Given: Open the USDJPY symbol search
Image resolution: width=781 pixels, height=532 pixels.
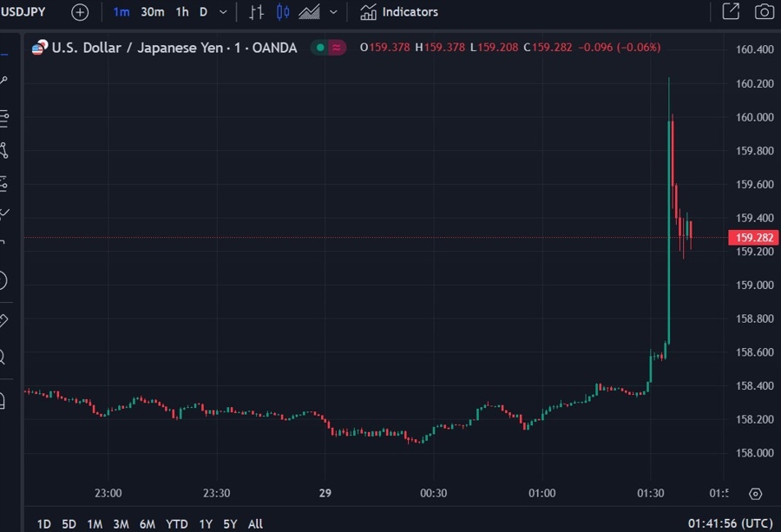Looking at the screenshot, I should point(23,12).
